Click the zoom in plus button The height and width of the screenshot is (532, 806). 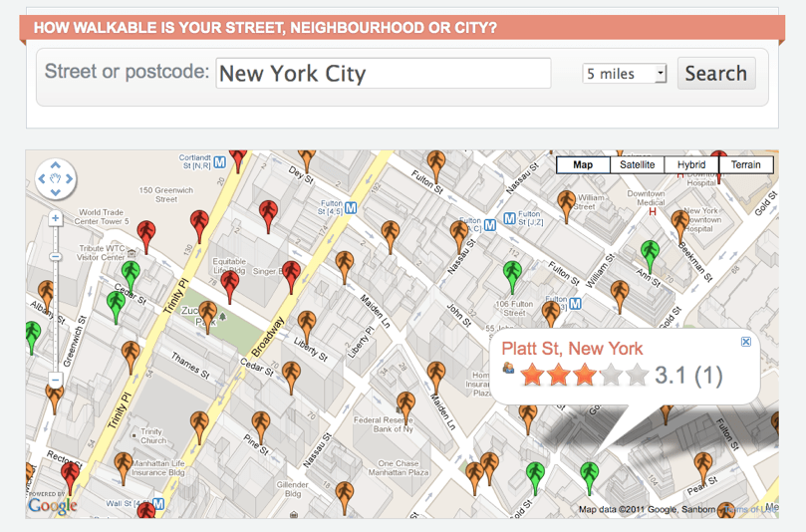click(x=56, y=218)
